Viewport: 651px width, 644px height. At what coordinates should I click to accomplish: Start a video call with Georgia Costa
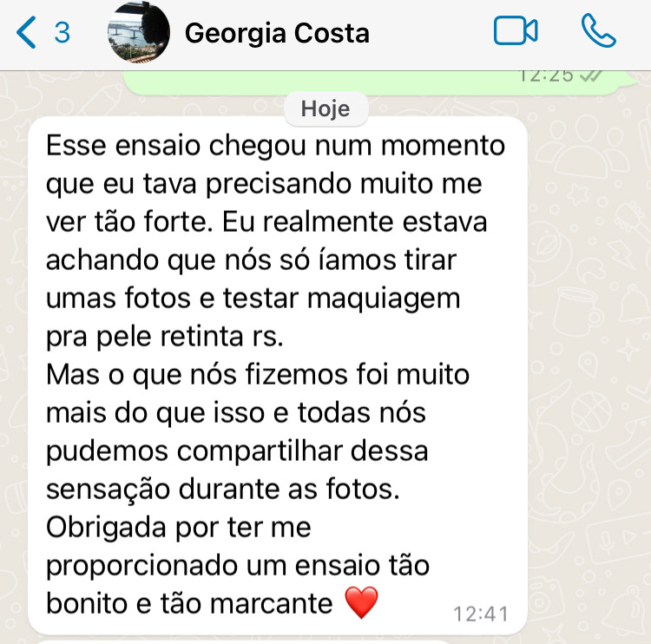coord(516,30)
